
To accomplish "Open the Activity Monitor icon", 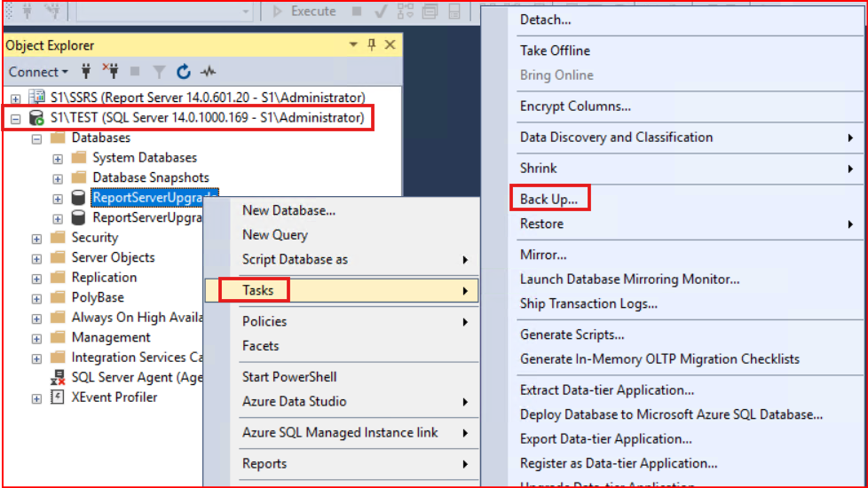I will click(209, 72).
